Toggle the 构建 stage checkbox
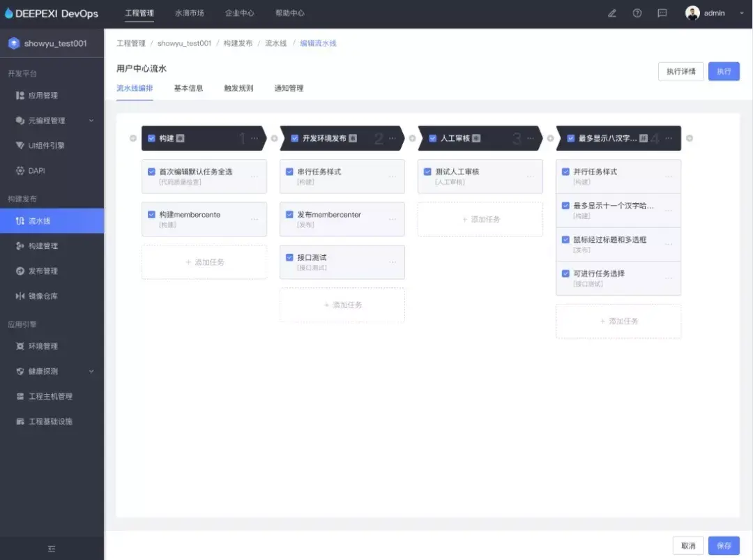This screenshot has width=753, height=560. (x=151, y=138)
